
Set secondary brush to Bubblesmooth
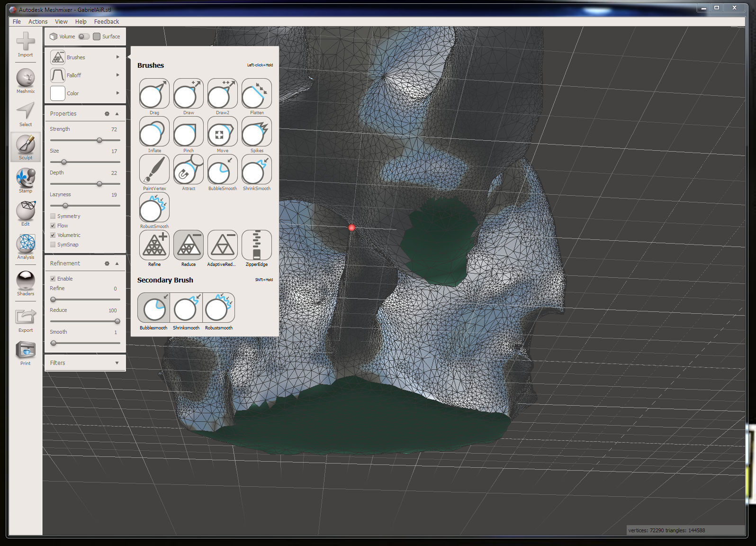point(154,308)
